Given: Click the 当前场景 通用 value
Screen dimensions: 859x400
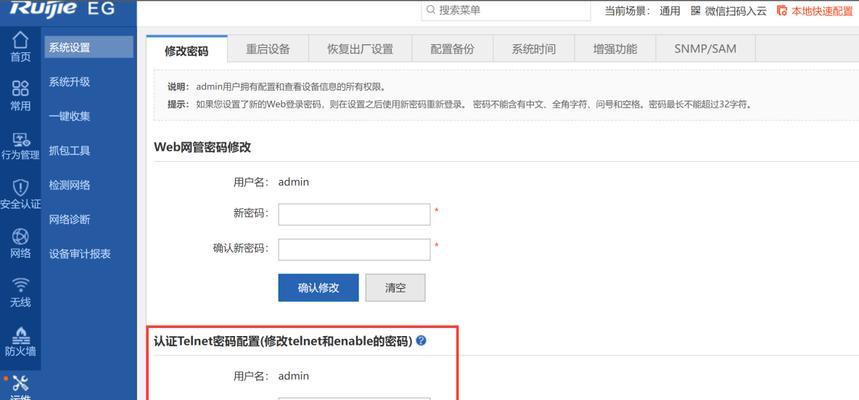Looking at the screenshot, I should (669, 11).
